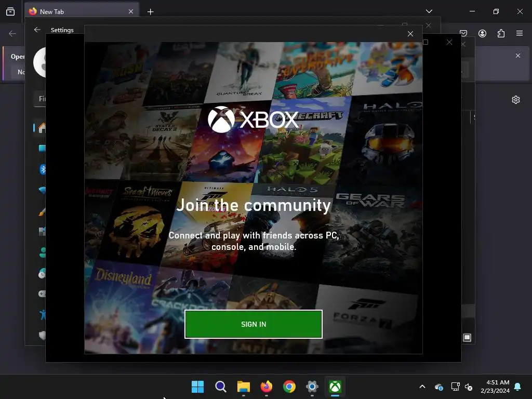The height and width of the screenshot is (399, 532).
Task: Minimize the Firefox window
Action: tap(472, 11)
